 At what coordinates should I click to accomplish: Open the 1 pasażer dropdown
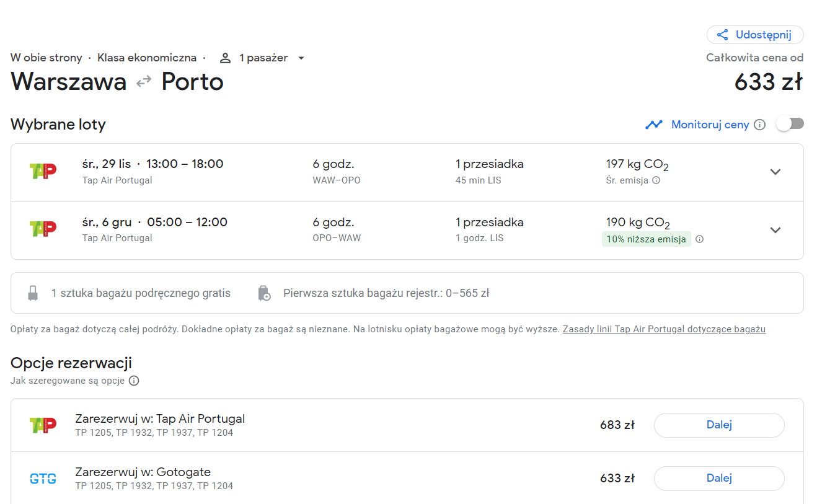(x=262, y=58)
